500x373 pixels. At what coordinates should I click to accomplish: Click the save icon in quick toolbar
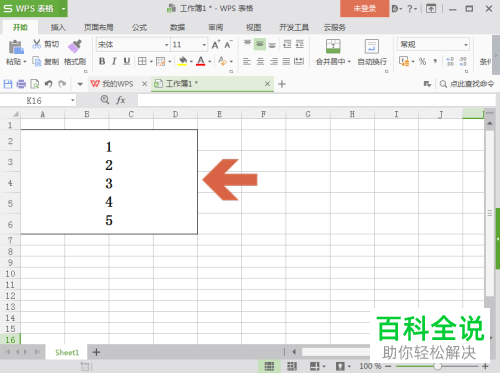pyautogui.click(x=8, y=84)
